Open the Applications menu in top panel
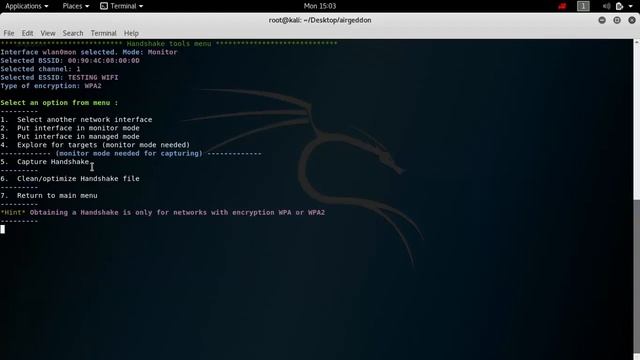640x360 pixels. (27, 6)
